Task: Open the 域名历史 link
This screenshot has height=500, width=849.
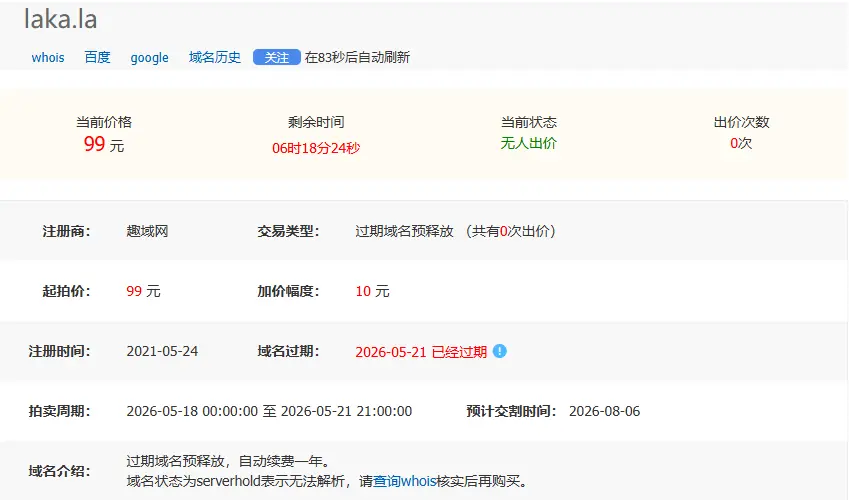Action: [215, 57]
